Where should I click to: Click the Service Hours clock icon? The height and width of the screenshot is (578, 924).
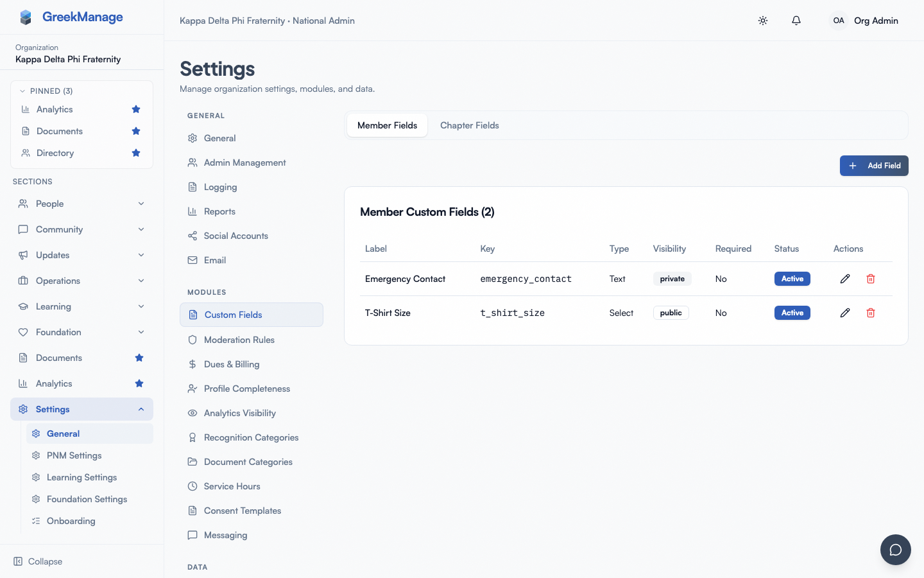tap(193, 486)
